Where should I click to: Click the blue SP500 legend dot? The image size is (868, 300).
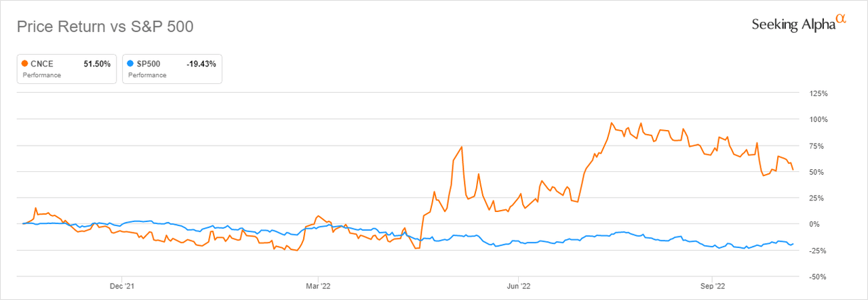point(130,63)
